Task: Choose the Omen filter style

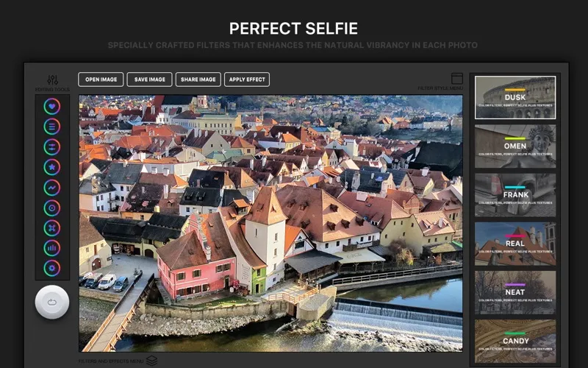Action: [x=514, y=146]
